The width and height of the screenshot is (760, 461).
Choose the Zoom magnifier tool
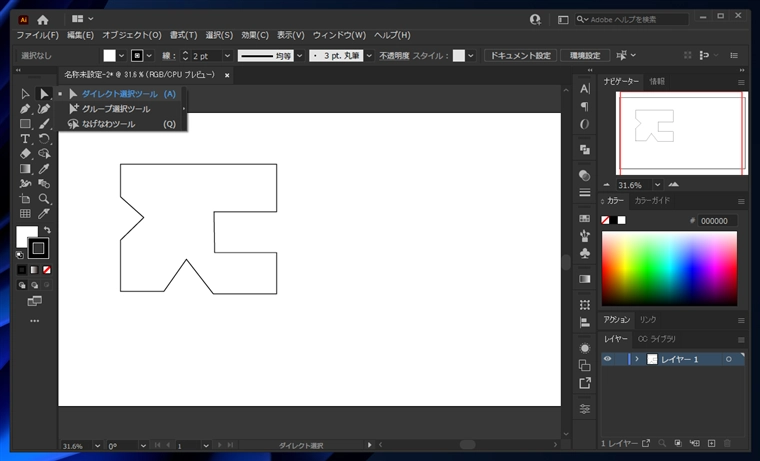click(44, 199)
